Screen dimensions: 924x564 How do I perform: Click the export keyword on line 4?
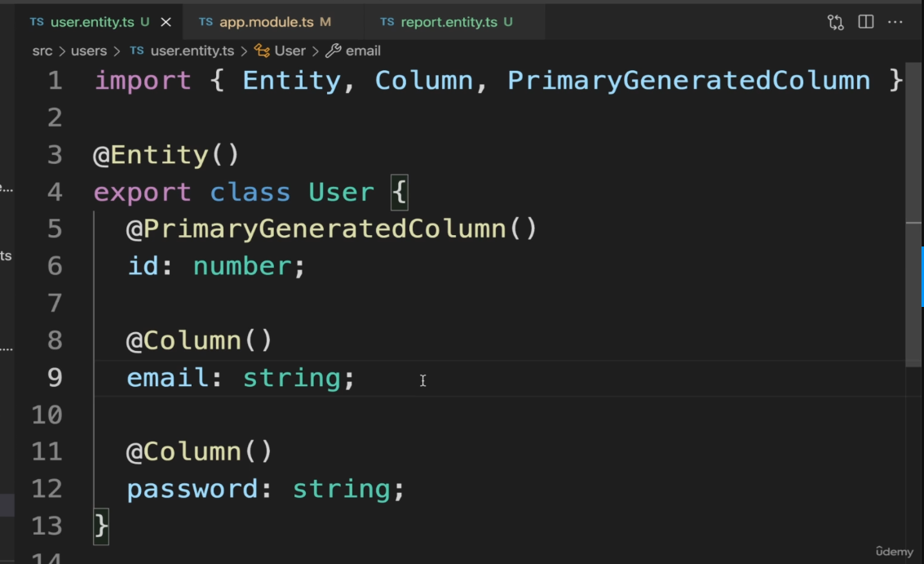[x=142, y=193]
